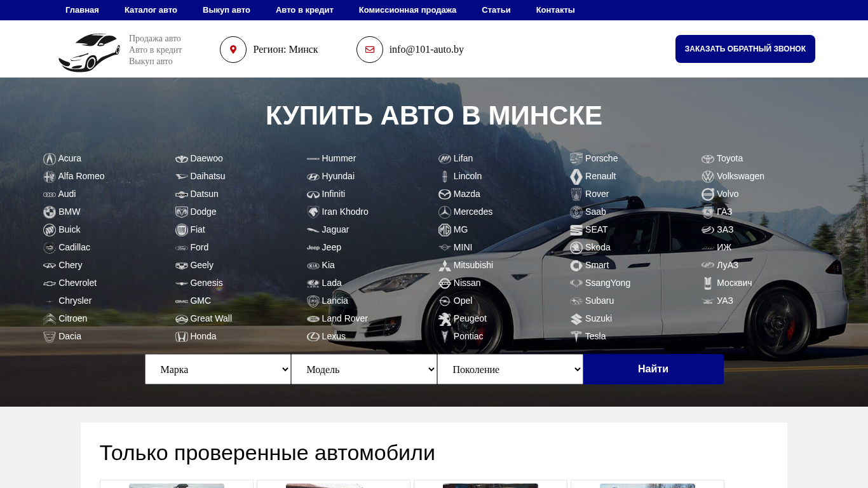Click the red envelope email icon

click(370, 50)
